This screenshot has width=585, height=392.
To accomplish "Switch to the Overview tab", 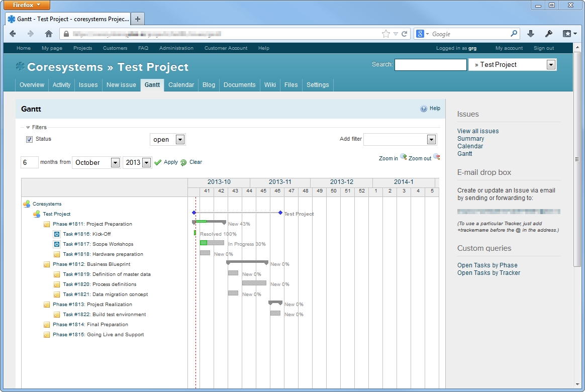I will [32, 84].
